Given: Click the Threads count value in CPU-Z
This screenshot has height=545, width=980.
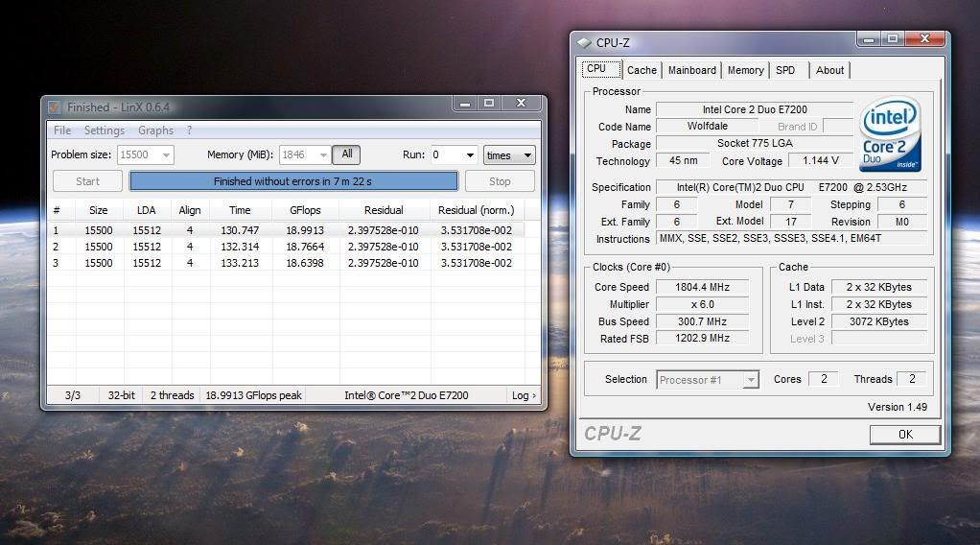Looking at the screenshot, I should (x=912, y=379).
